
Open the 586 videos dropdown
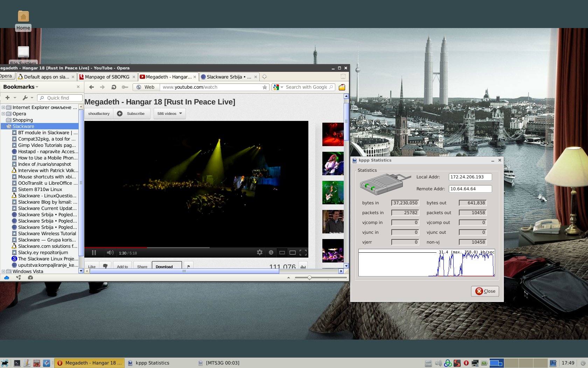pos(170,114)
